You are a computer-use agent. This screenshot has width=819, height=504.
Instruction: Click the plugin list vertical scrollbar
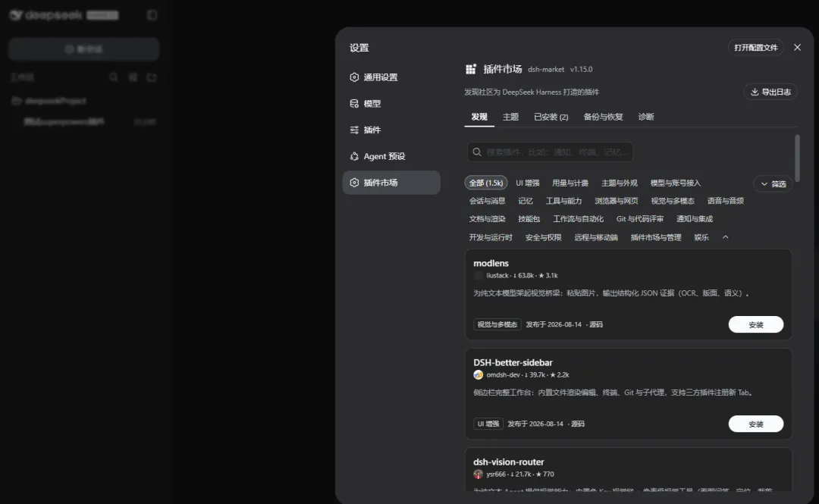(797, 158)
